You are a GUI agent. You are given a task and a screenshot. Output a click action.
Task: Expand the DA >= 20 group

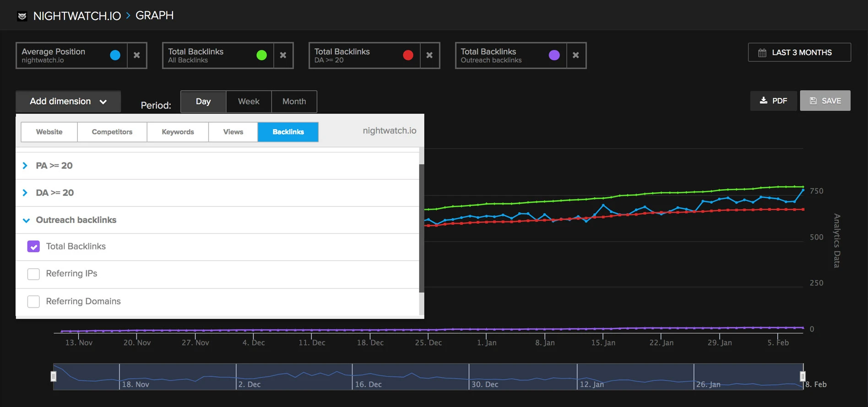click(25, 193)
